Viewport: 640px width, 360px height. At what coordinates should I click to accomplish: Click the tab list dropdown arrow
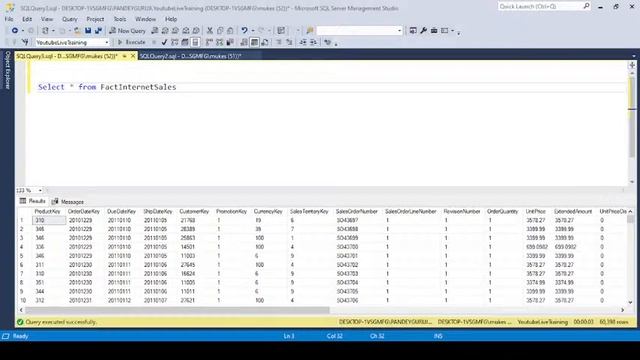click(633, 56)
